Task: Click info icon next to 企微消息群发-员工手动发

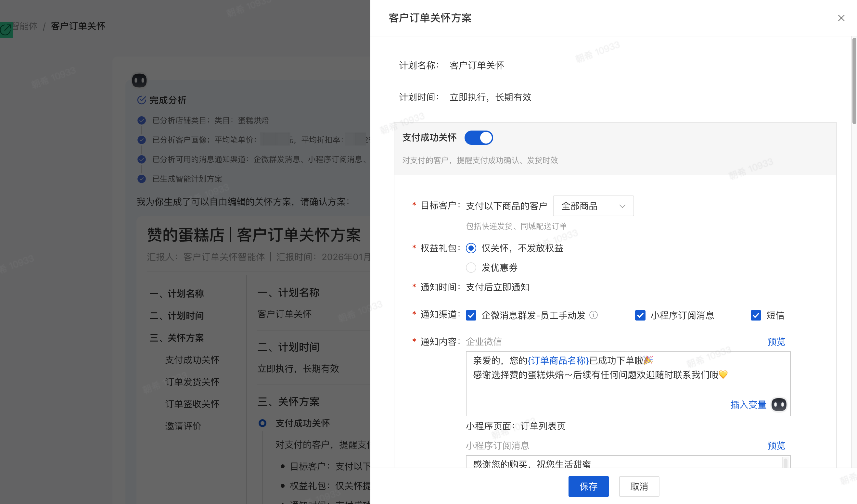Action: tap(594, 315)
